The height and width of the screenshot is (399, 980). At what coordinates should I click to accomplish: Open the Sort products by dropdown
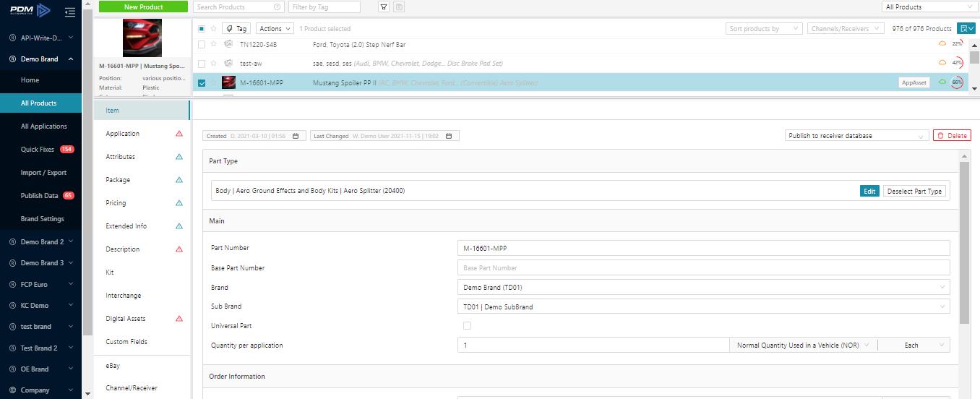pyautogui.click(x=764, y=29)
